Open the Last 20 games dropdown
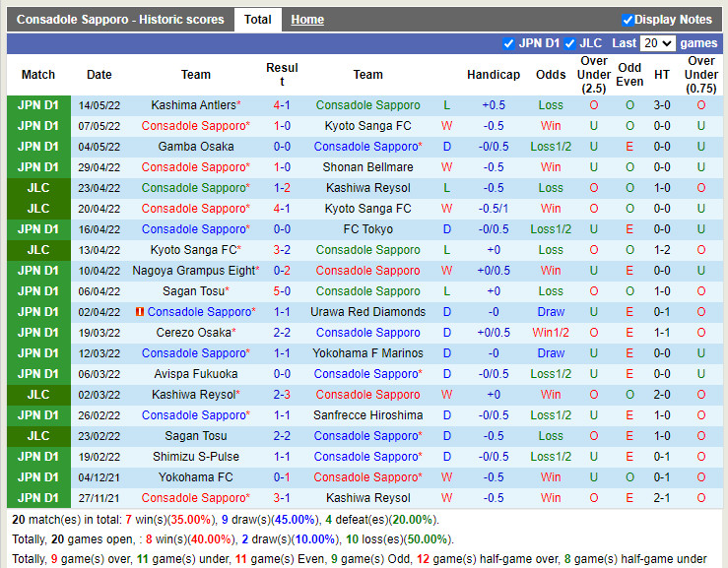 (656, 43)
